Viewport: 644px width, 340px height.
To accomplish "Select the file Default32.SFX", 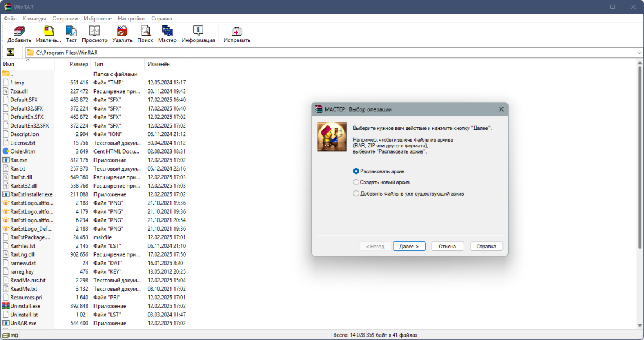I will [27, 108].
